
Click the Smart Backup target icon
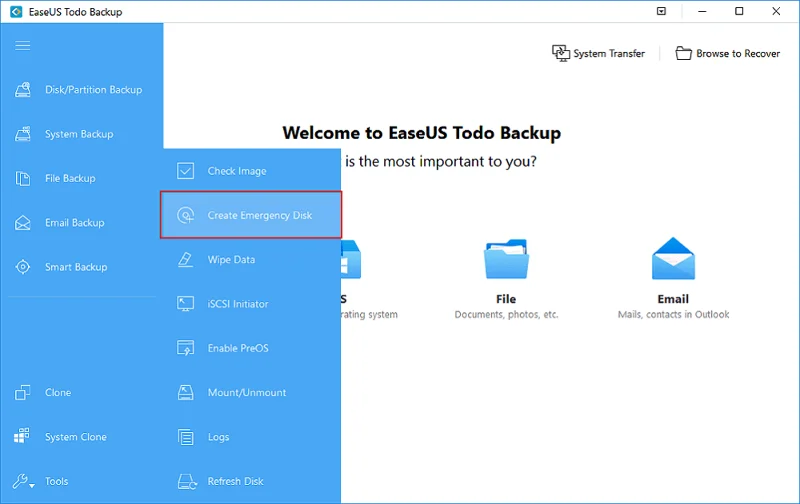tap(23, 267)
